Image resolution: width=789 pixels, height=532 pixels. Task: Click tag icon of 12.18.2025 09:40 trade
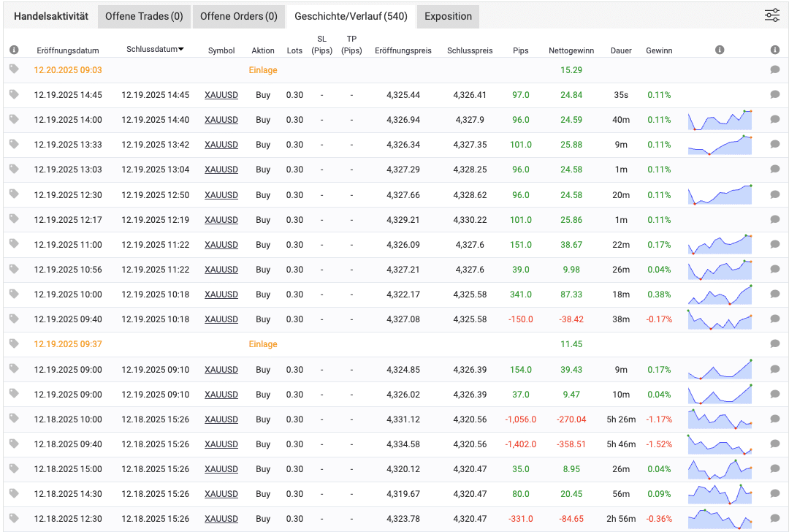pyautogui.click(x=14, y=444)
